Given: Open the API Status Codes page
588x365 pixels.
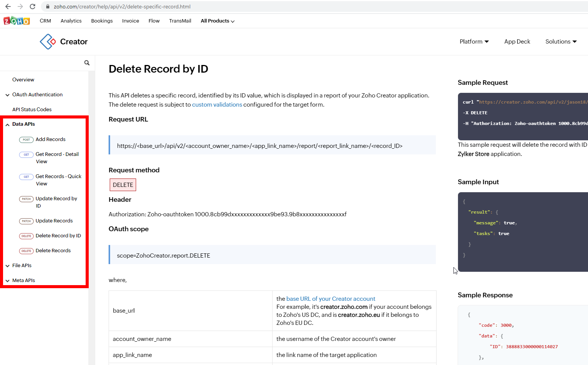Looking at the screenshot, I should click(x=32, y=110).
